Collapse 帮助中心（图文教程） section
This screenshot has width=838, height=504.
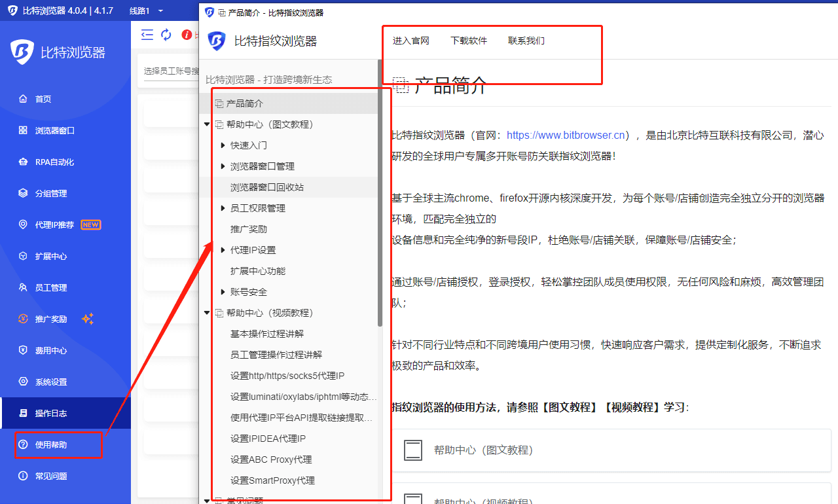[207, 124]
